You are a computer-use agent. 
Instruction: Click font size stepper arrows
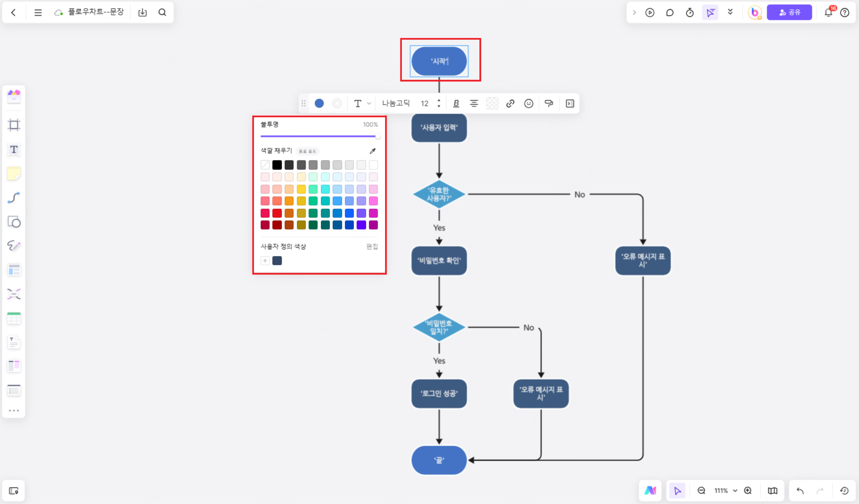[439, 104]
